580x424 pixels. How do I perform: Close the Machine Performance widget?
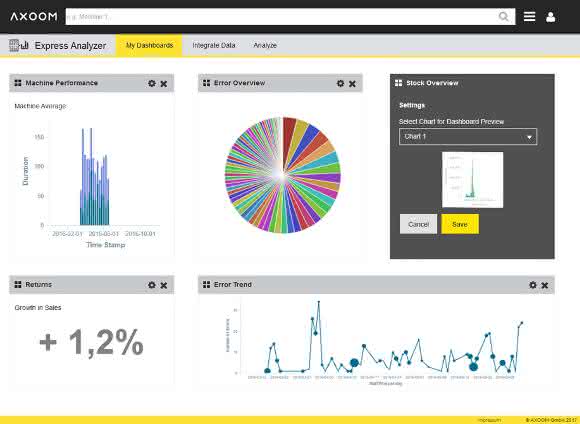click(x=163, y=84)
